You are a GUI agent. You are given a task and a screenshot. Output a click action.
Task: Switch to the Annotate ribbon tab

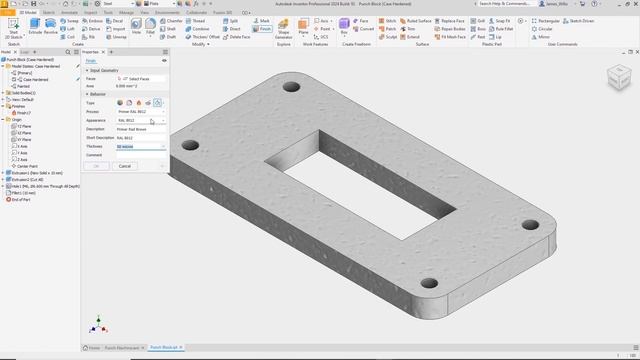pos(69,13)
